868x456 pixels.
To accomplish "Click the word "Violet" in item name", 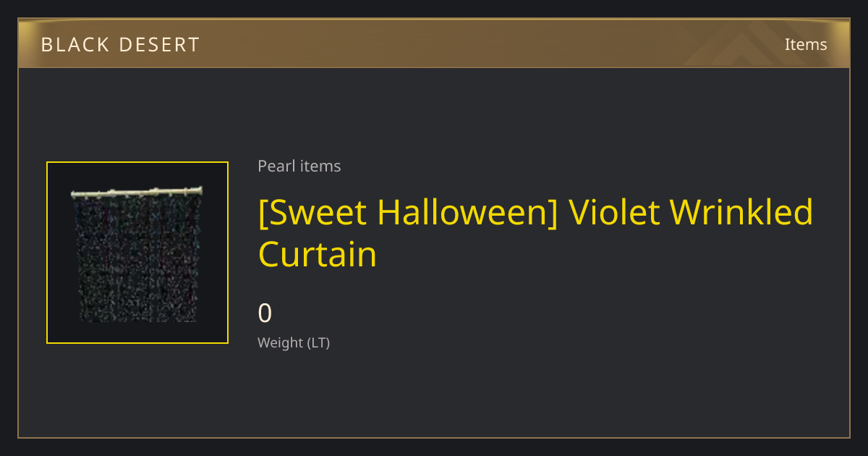I will tap(614, 212).
